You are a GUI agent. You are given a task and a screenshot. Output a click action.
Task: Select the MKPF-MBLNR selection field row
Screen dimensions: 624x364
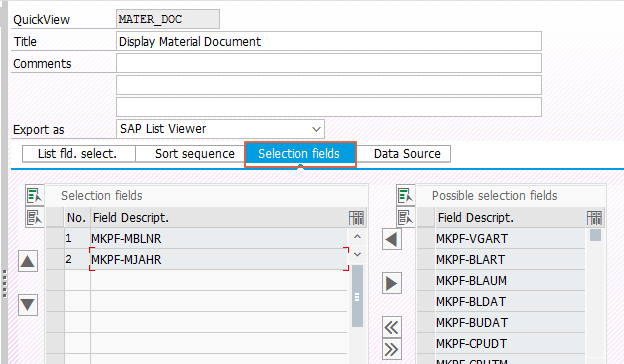coord(218,239)
